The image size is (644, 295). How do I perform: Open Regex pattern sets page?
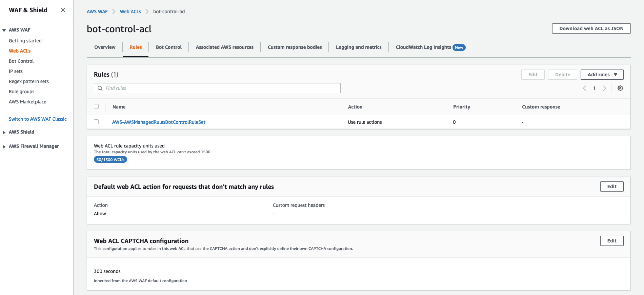point(29,81)
